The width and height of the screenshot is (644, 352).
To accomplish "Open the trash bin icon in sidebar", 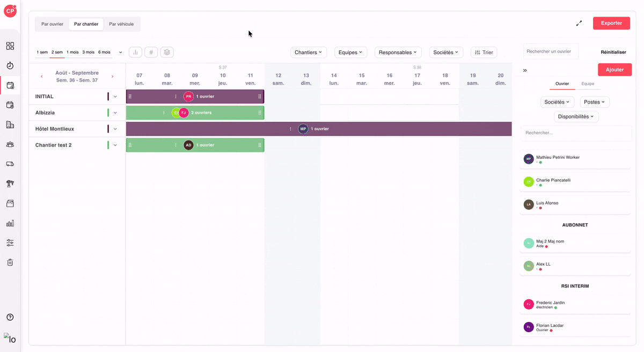I will [x=10, y=262].
